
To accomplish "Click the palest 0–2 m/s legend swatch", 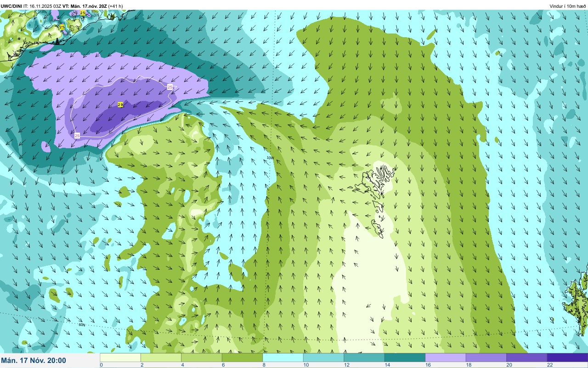I will point(120,357).
